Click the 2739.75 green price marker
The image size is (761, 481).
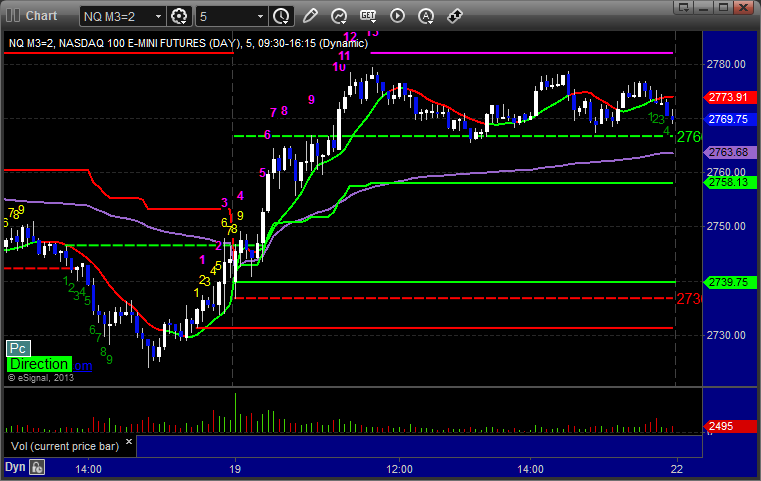pyautogui.click(x=730, y=282)
